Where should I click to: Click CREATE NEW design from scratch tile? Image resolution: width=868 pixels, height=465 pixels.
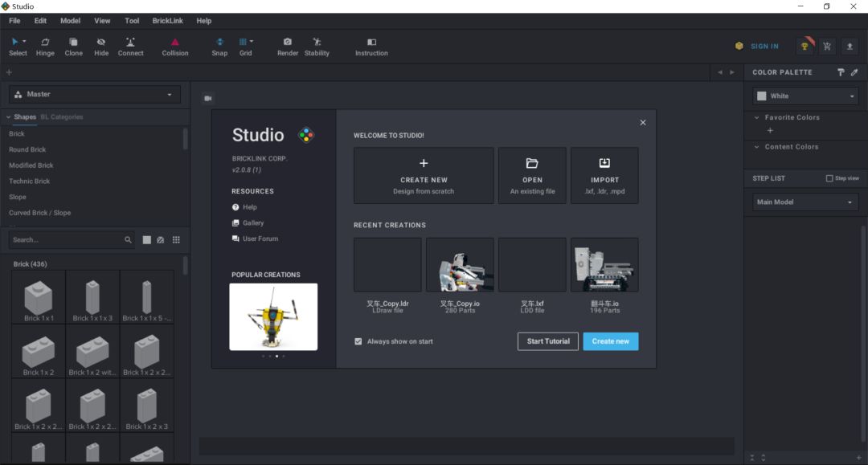pos(424,176)
